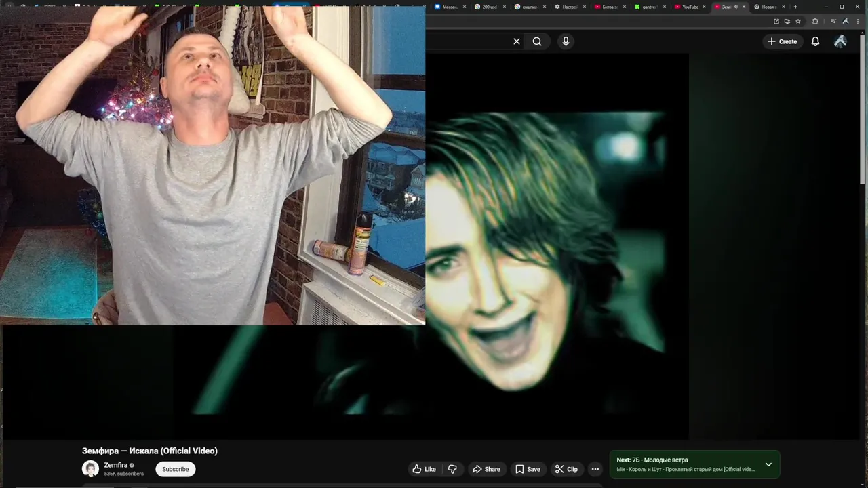Start voice search with the microphone icon

566,41
